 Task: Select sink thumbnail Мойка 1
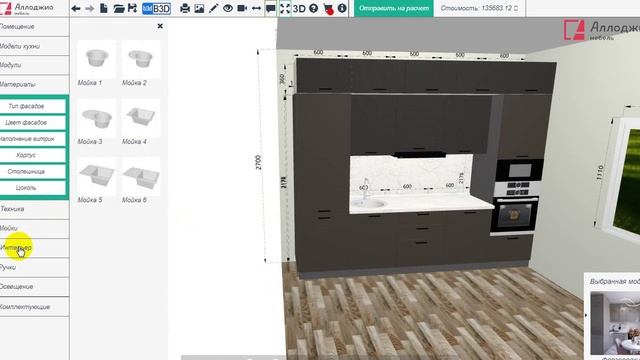tap(96, 59)
